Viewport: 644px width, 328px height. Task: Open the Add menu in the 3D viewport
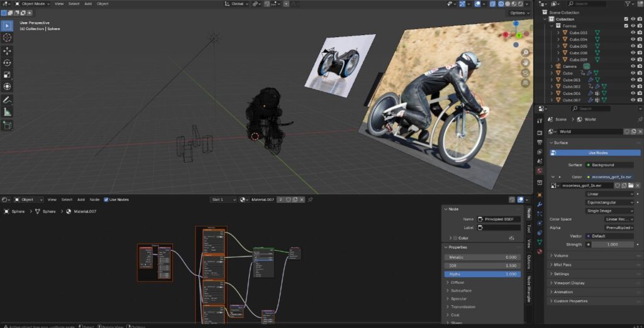[x=88, y=4]
